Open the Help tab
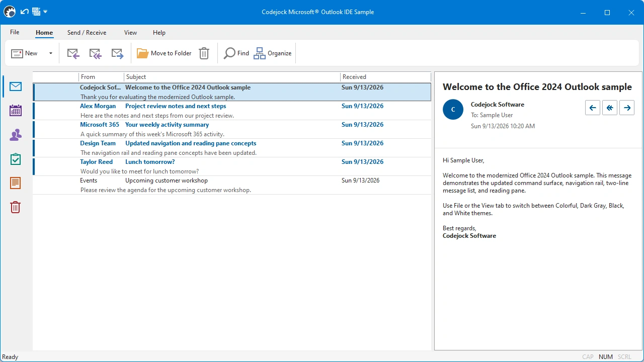 [159, 33]
